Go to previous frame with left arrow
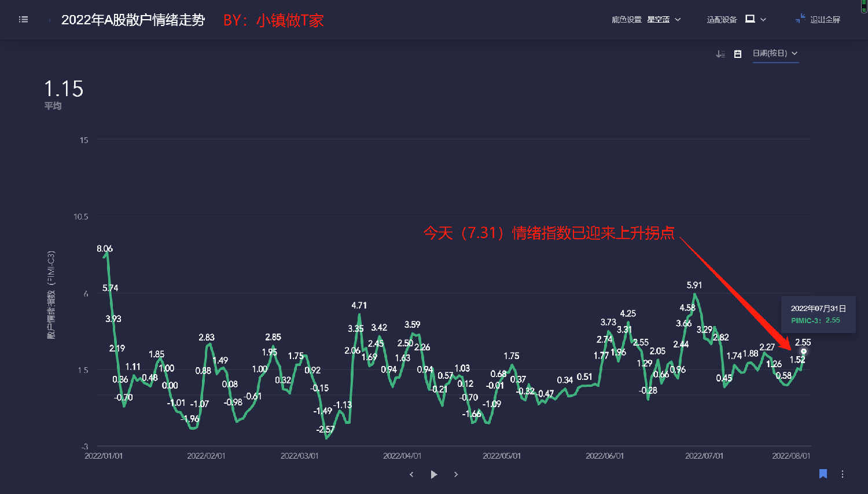The image size is (868, 494). coord(411,474)
